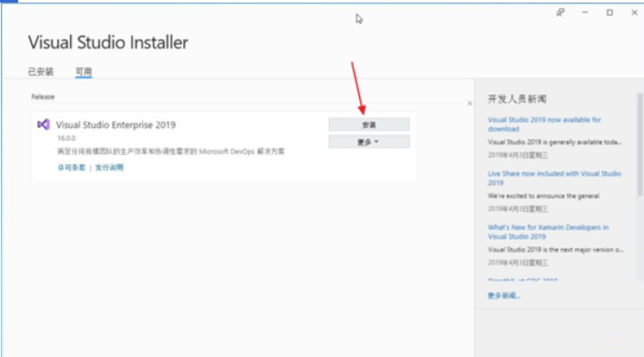Click the Visual Studio Enterprise 2019 logo icon
Viewport: 644px width, 357px height.
coord(43,124)
